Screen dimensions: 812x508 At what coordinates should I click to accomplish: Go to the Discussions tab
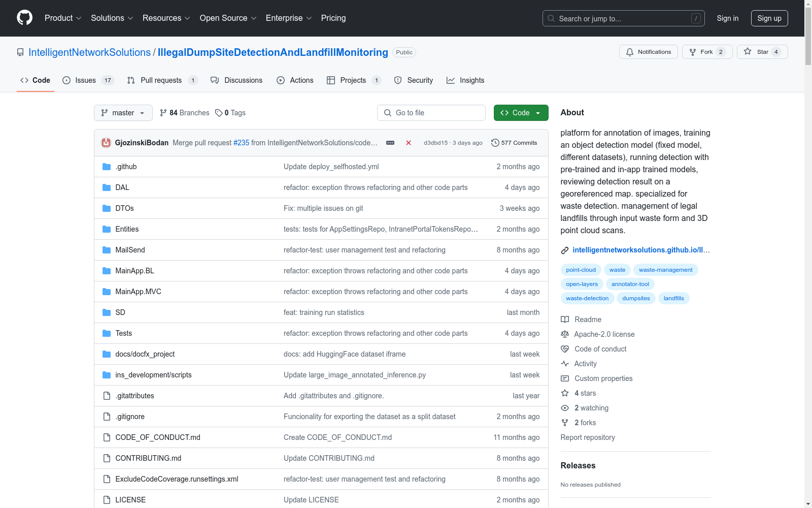[236, 80]
